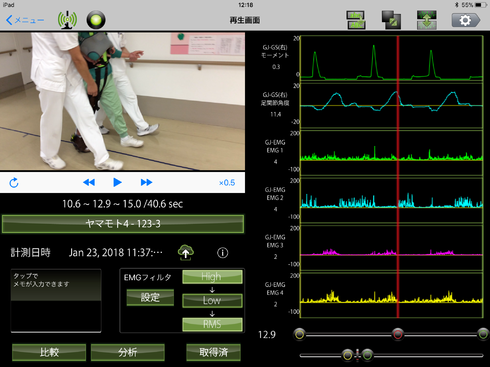Tap the memo input area
490x367 pixels.
pos(56,301)
